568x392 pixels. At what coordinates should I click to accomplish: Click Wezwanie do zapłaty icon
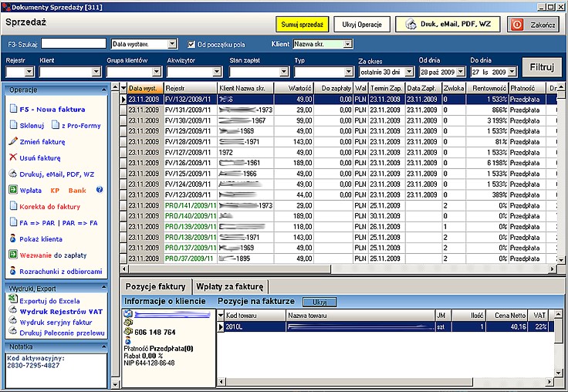(x=13, y=255)
